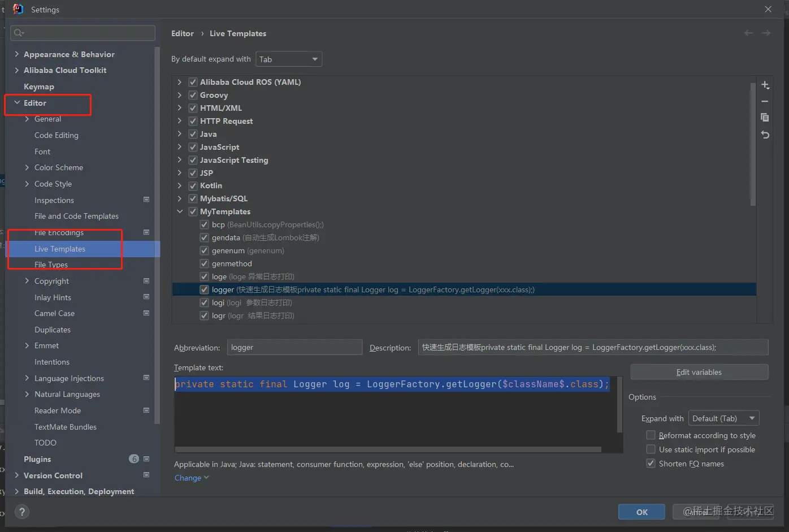
Task: Toggle the Kotlin group checkbox
Action: coord(193,185)
